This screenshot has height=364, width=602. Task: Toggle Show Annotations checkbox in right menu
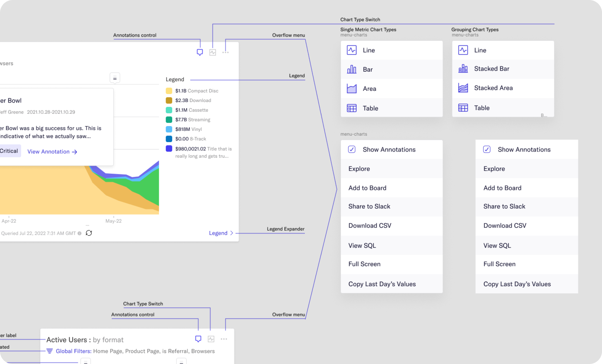point(487,149)
